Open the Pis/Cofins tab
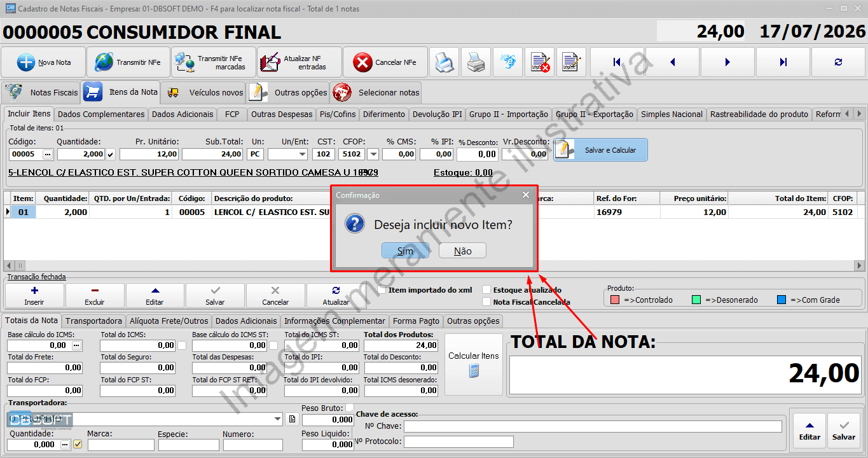868x458 pixels. click(x=338, y=114)
